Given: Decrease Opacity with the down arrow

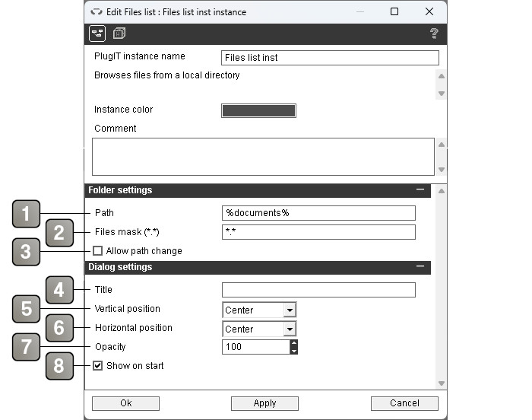Looking at the screenshot, I should click(x=294, y=351).
